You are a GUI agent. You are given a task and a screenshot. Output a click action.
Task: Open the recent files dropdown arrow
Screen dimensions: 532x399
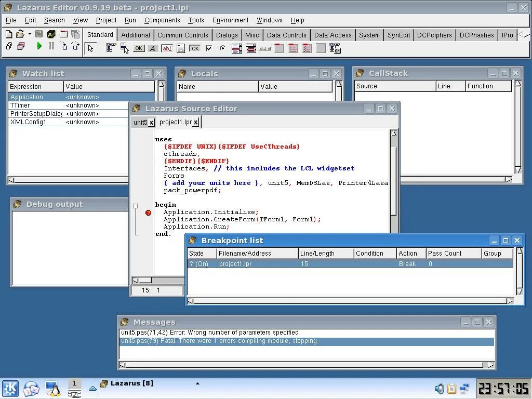click(x=30, y=34)
